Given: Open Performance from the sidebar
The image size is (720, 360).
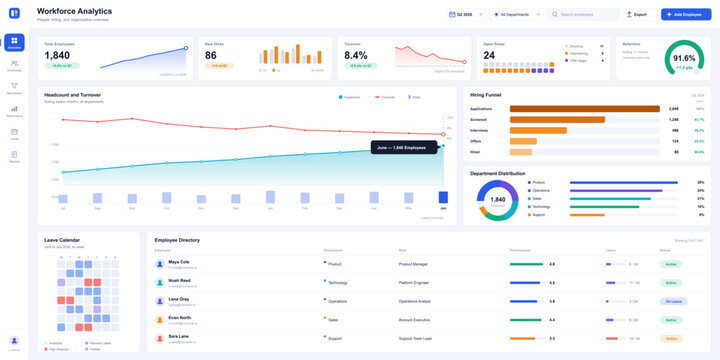Looking at the screenshot, I should coord(14,111).
